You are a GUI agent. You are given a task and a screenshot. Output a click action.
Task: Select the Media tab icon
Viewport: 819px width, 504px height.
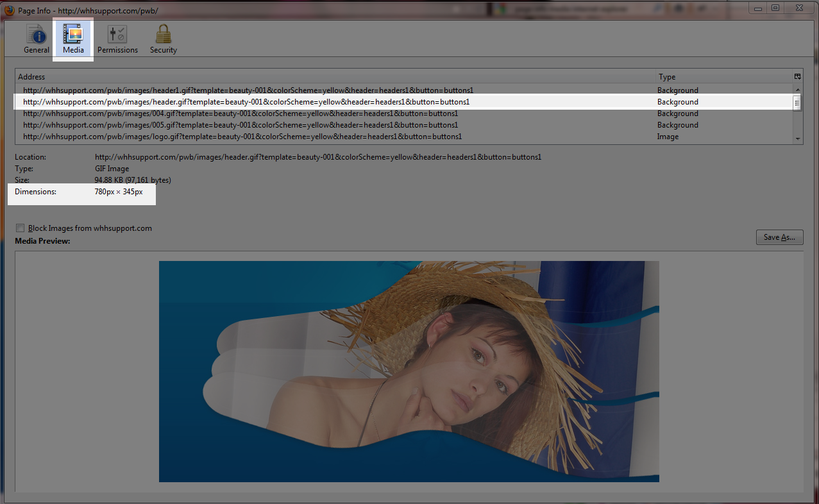tap(73, 38)
